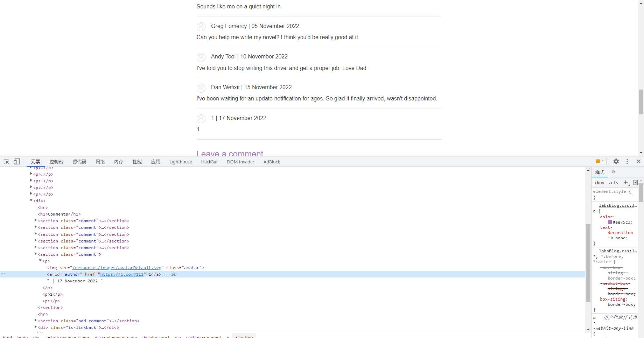
Task: Expand the first section class="comment" node
Action: pos(35,220)
